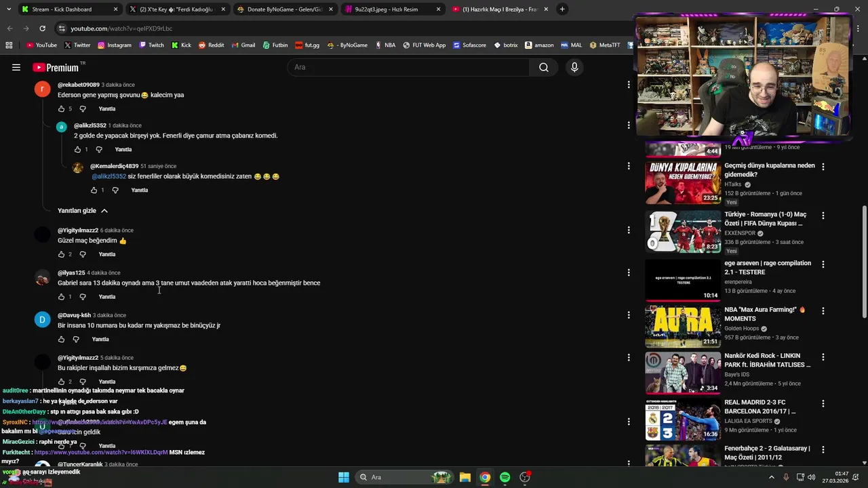Play 'Geçmiş dünya kupalarına neden gidemedik' thumbnail
This screenshot has height=488, width=868.
coord(683,182)
